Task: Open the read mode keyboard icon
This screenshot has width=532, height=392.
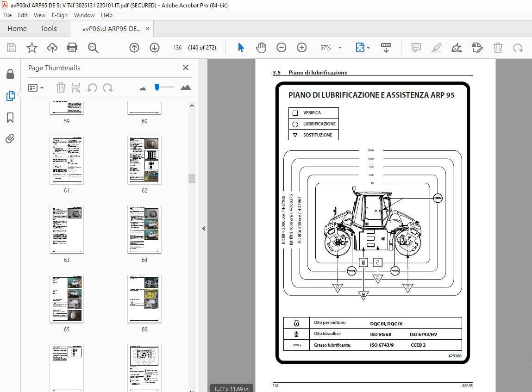Action: [386, 48]
